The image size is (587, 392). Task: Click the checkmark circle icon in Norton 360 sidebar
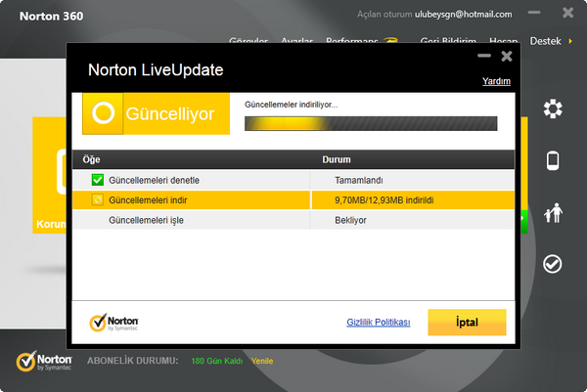552,264
